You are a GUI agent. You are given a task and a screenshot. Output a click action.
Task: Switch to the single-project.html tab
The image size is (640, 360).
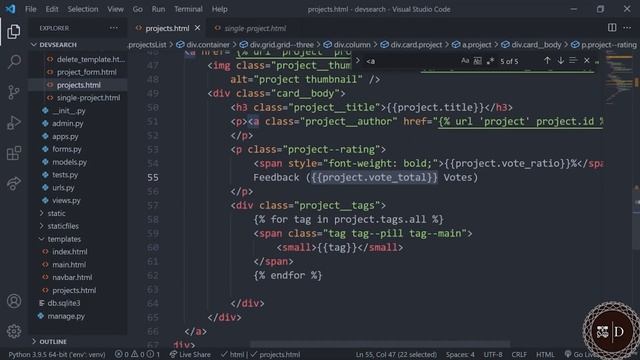pyautogui.click(x=250, y=28)
